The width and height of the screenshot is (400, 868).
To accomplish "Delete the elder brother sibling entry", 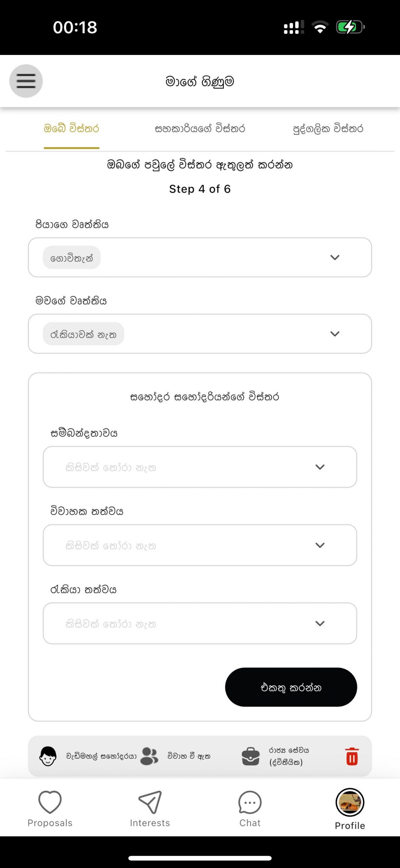I will click(x=352, y=756).
